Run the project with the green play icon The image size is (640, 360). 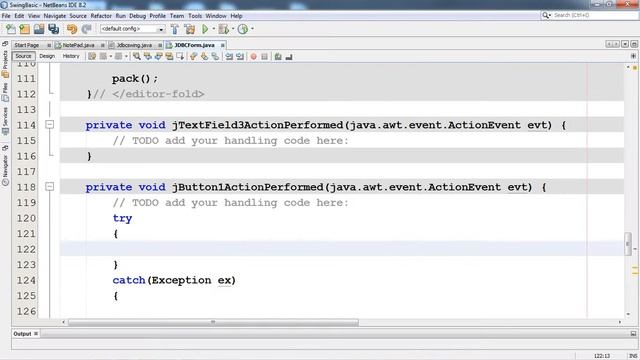205,29
